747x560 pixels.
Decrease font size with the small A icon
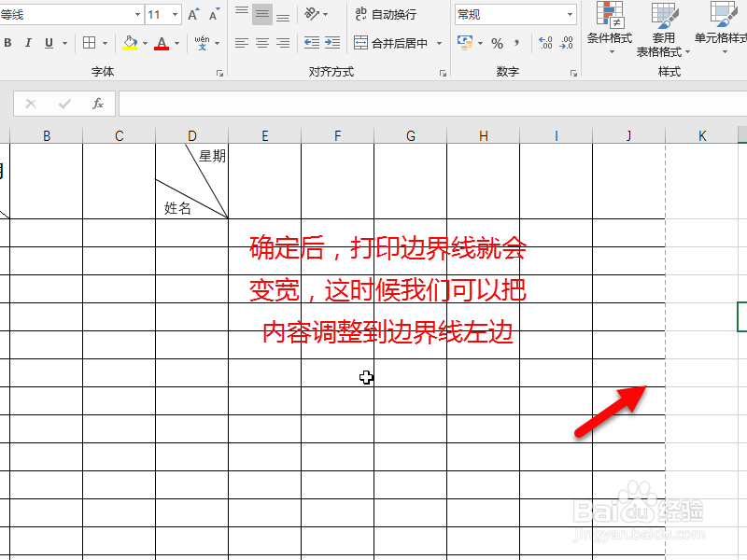tap(215, 15)
